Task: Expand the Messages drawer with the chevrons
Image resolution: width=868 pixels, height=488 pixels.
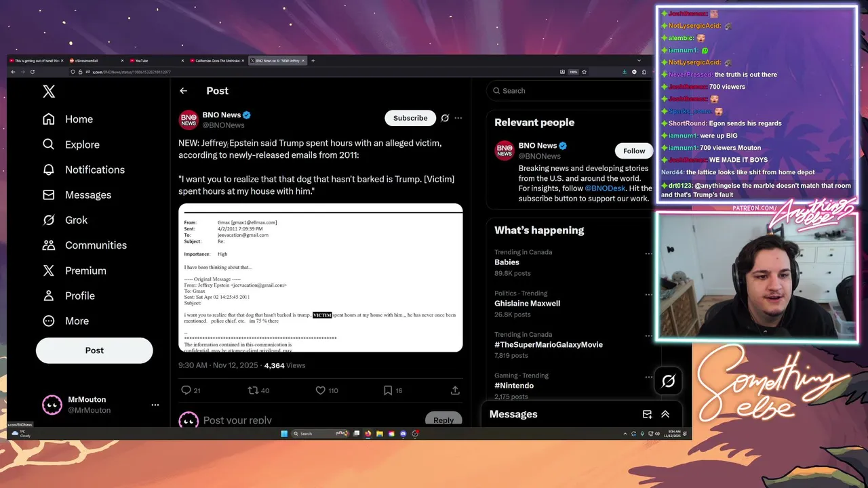Action: (x=665, y=414)
